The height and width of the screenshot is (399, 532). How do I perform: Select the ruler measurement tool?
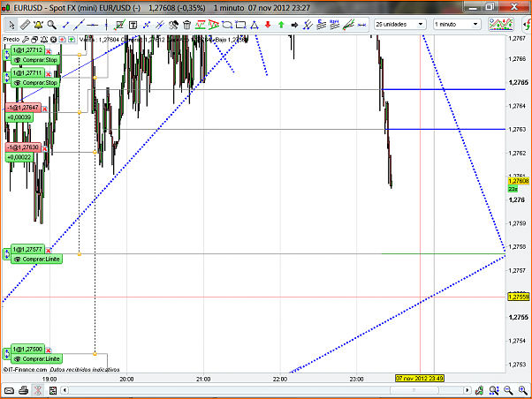25,25
